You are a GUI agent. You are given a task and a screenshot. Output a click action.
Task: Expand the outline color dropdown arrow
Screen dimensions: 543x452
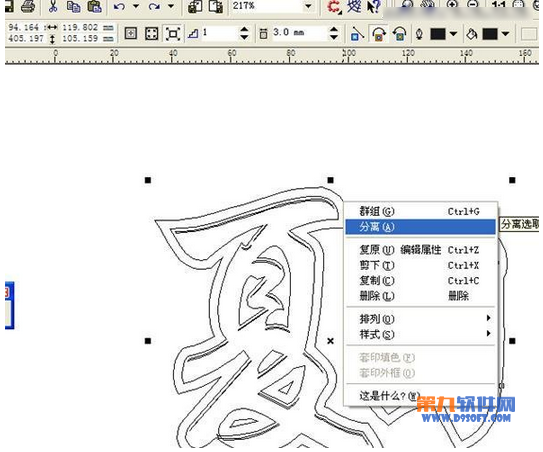453,34
